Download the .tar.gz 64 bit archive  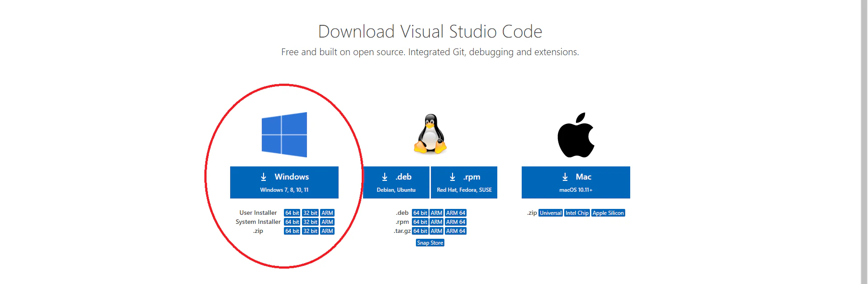point(420,231)
